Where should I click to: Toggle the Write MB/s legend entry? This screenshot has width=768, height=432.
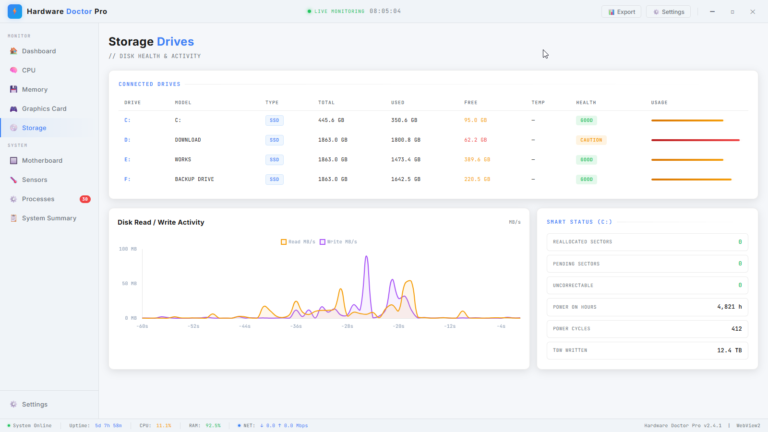[338, 242]
